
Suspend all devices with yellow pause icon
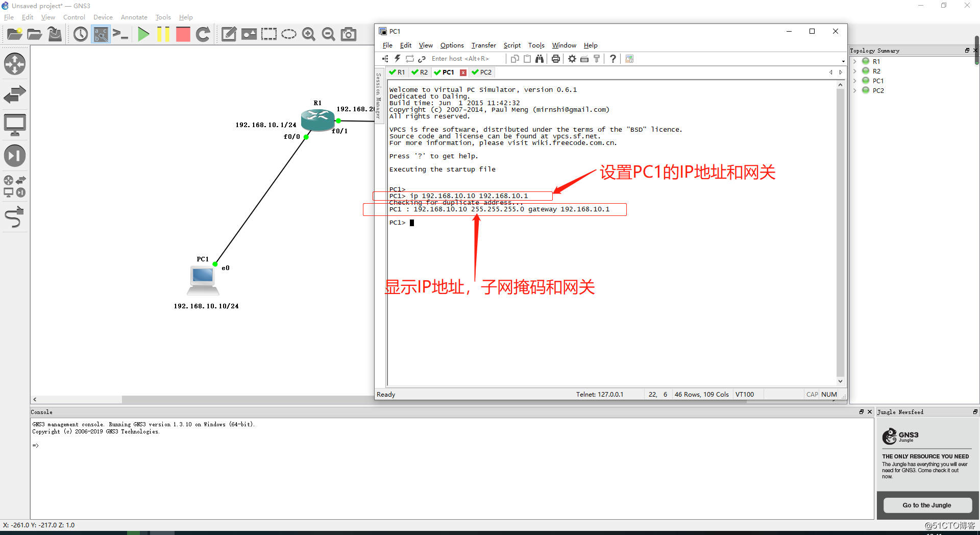pyautogui.click(x=163, y=34)
